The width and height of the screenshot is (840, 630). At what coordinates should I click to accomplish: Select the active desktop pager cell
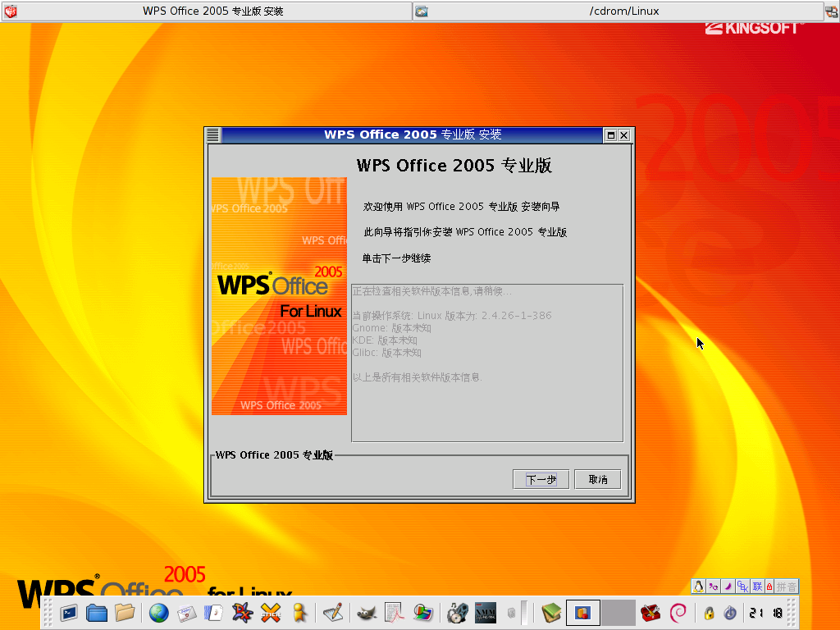[583, 612]
